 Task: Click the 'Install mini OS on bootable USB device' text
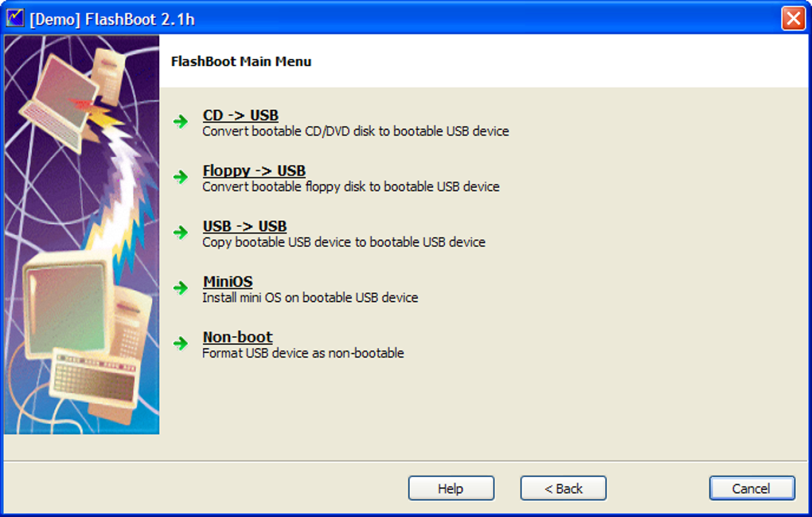(x=310, y=298)
